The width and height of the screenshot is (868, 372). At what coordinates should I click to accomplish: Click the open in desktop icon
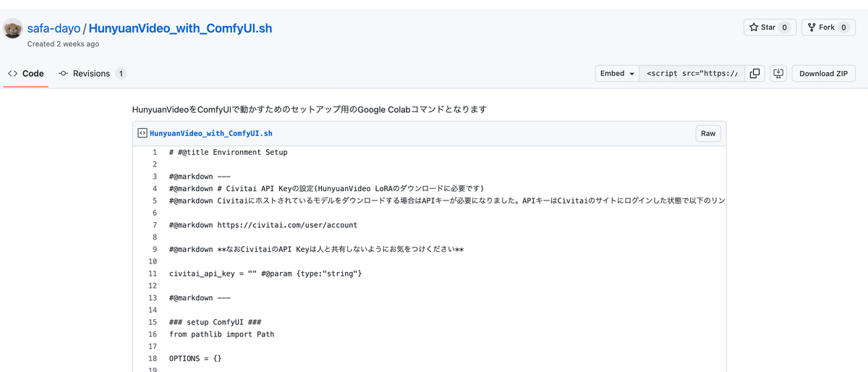click(x=778, y=73)
